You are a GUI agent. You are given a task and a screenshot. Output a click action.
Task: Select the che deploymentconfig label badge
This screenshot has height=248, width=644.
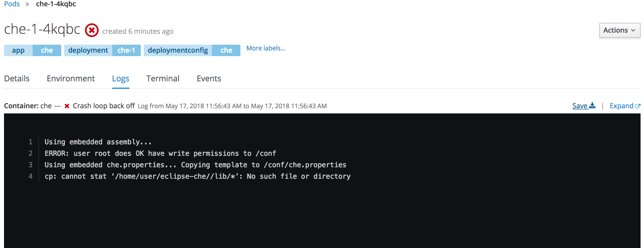coord(226,50)
